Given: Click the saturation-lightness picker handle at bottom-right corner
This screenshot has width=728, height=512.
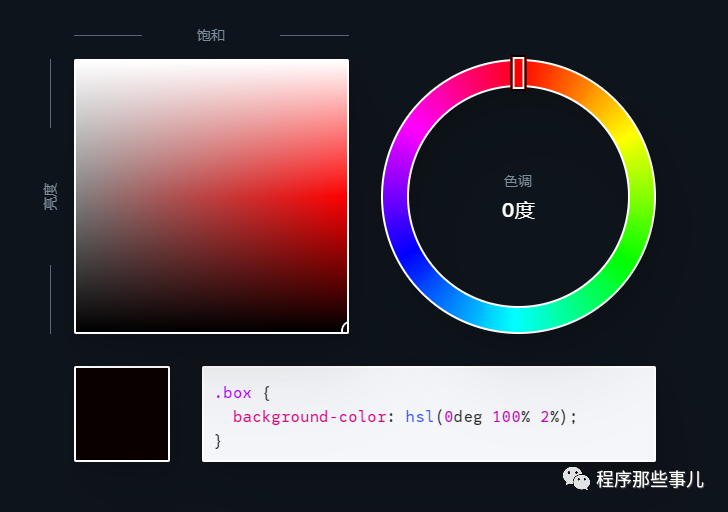Looking at the screenshot, I should coord(345,328).
